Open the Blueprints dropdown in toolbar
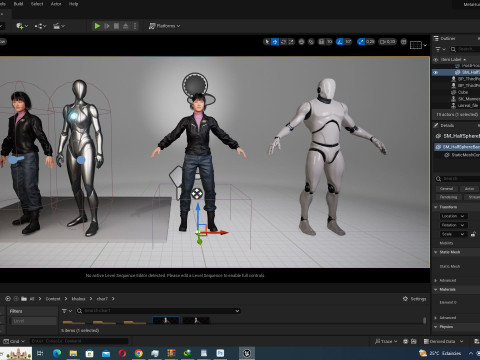 [40, 26]
